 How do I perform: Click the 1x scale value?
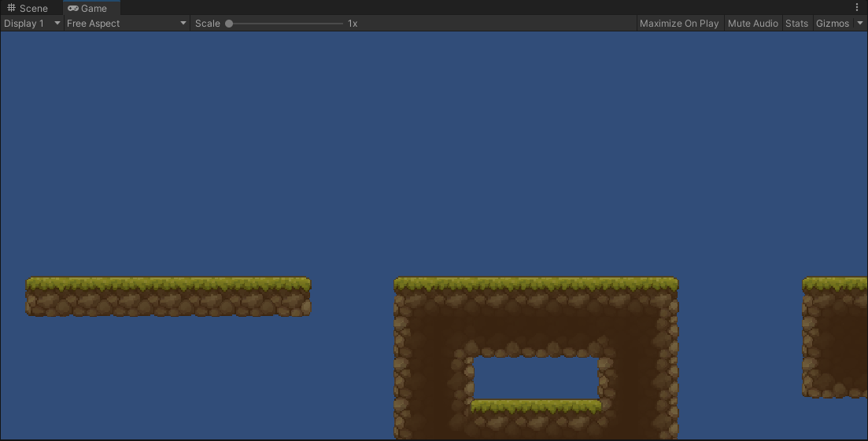[x=353, y=24]
